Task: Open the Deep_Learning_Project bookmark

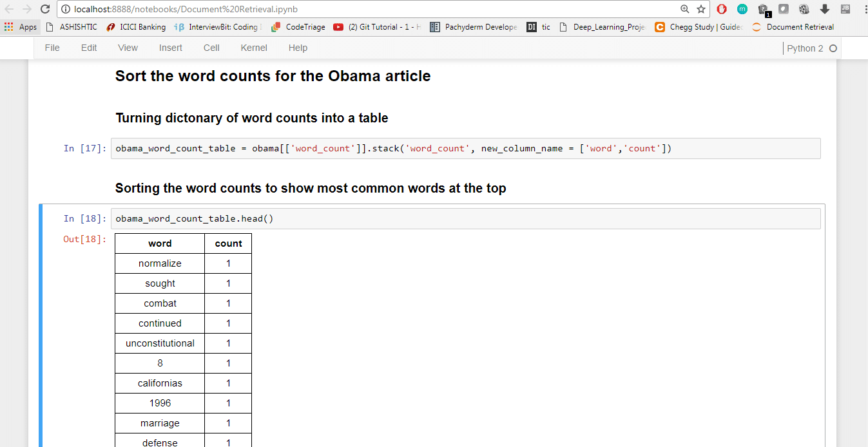Action: 603,27
